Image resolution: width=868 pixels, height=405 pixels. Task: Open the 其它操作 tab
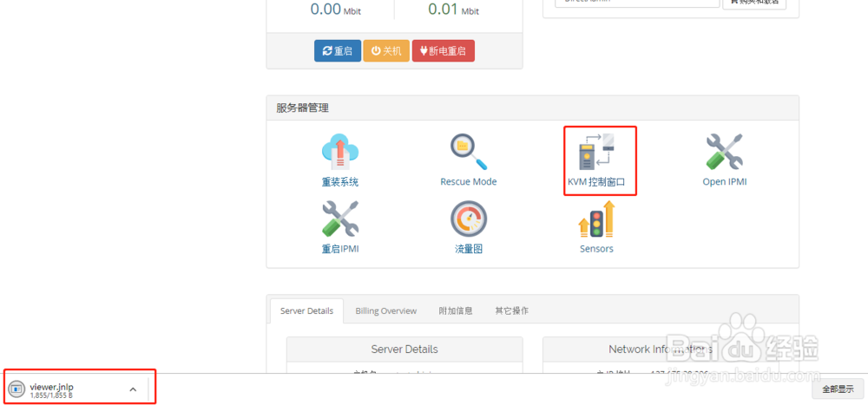click(x=511, y=311)
